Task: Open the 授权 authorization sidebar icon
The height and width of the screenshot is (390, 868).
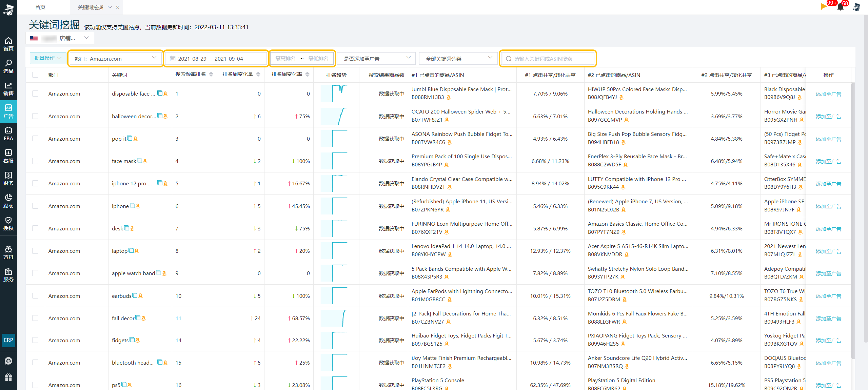Action: 8,223
